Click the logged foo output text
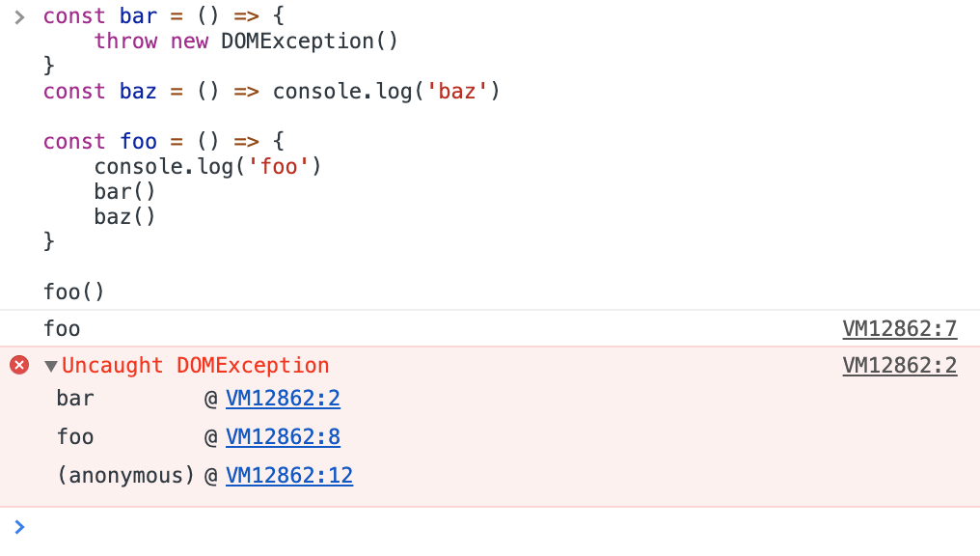This screenshot has width=980, height=556. point(62,329)
